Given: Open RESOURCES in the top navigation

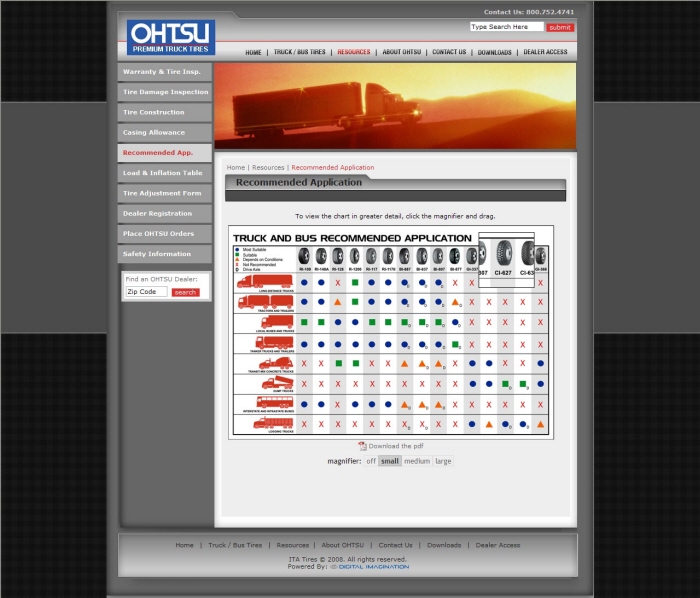Looking at the screenshot, I should (x=354, y=52).
